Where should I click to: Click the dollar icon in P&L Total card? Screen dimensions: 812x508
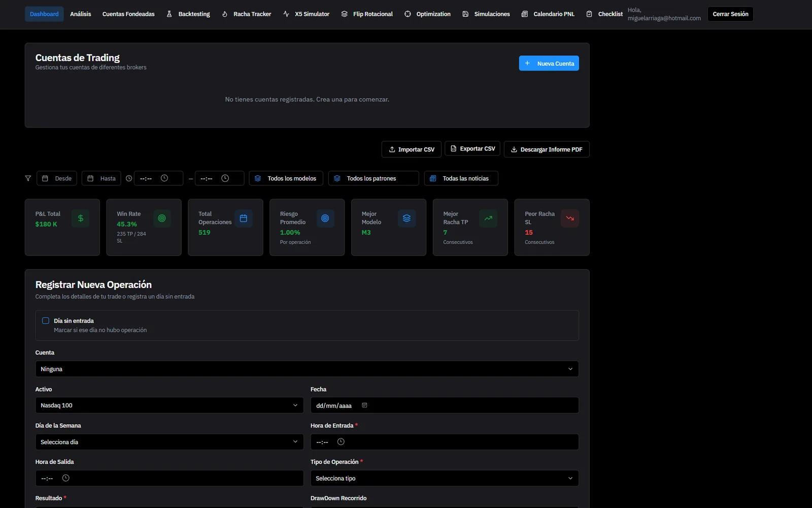click(x=81, y=218)
